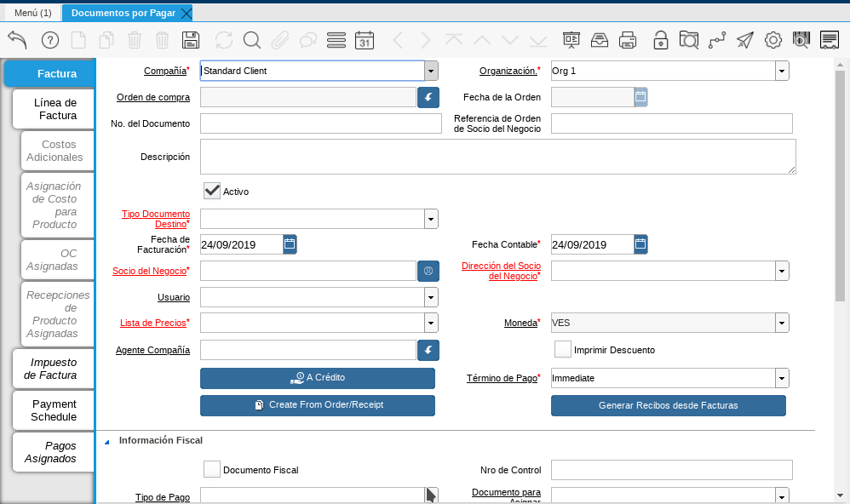Click the refresh arrows icon
This screenshot has width=850, height=504.
tap(224, 40)
